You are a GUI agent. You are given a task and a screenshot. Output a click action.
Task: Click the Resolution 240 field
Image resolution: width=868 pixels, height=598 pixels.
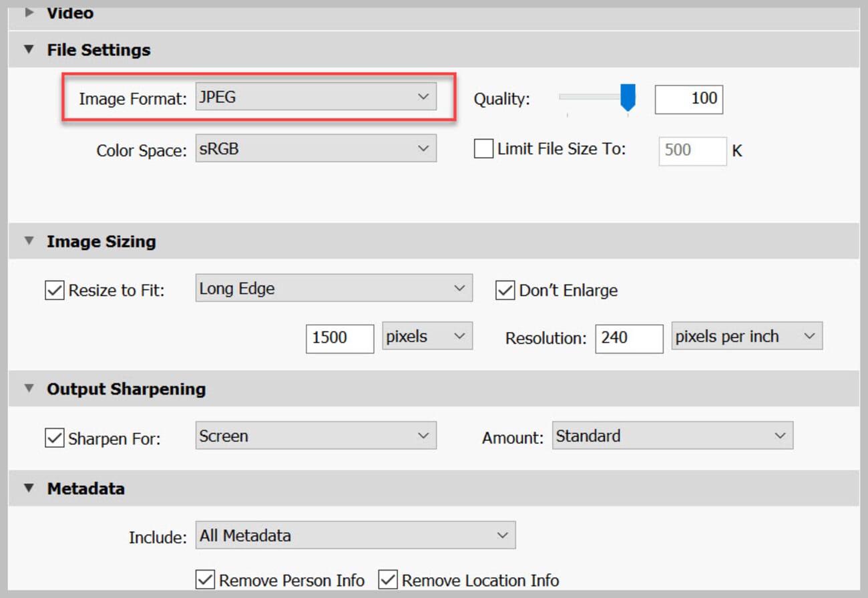(x=630, y=338)
